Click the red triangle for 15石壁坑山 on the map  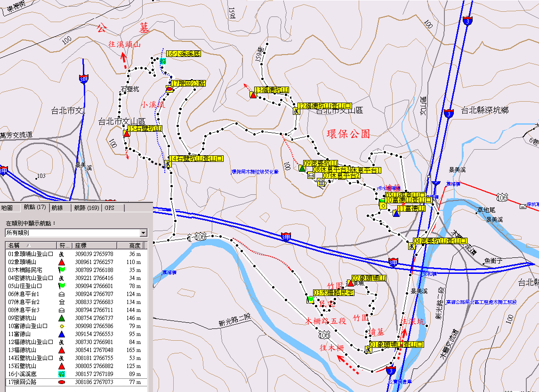(x=126, y=134)
